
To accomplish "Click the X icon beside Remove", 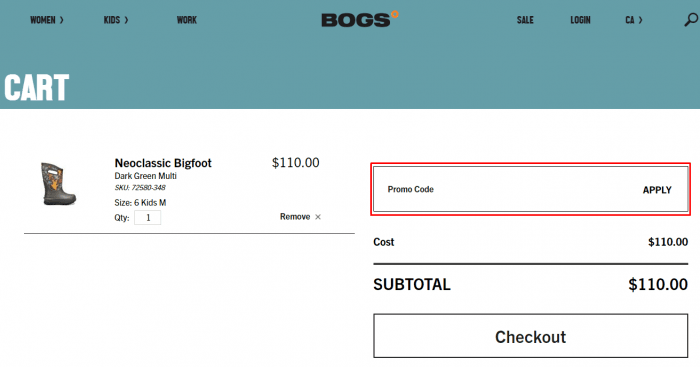I will [318, 217].
